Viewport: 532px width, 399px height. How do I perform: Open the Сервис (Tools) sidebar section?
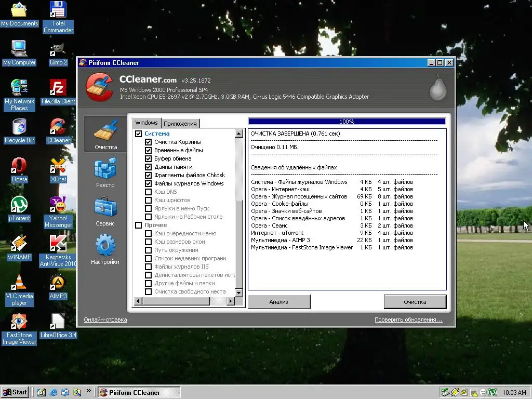[105, 211]
